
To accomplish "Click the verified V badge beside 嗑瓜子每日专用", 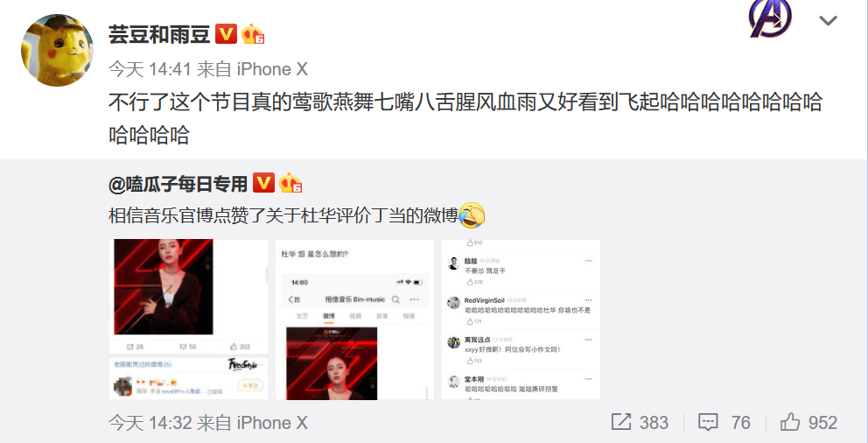I will coord(263,183).
